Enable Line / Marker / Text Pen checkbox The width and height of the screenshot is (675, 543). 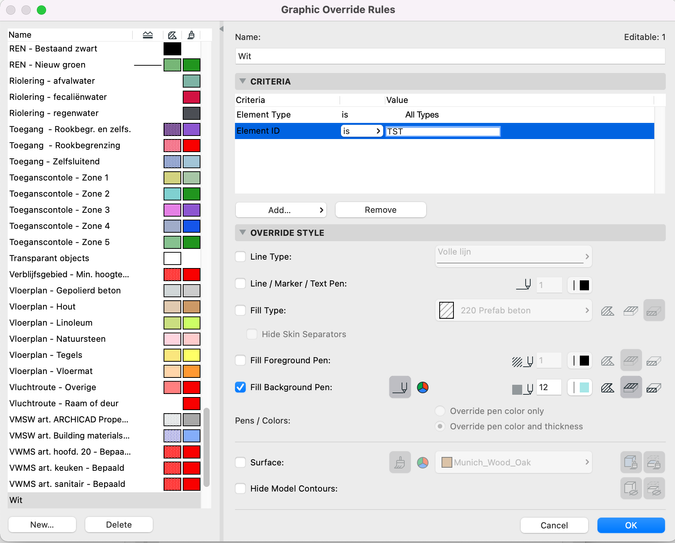point(240,283)
